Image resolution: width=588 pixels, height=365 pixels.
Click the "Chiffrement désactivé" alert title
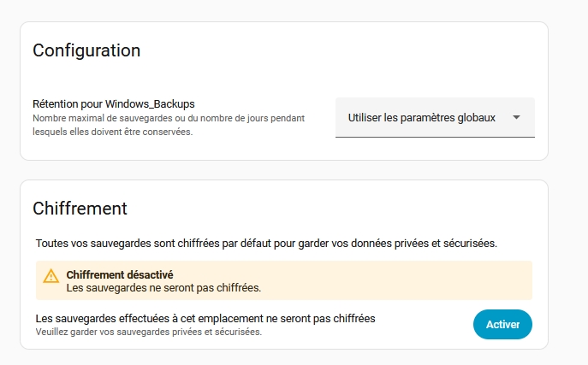pyautogui.click(x=120, y=275)
